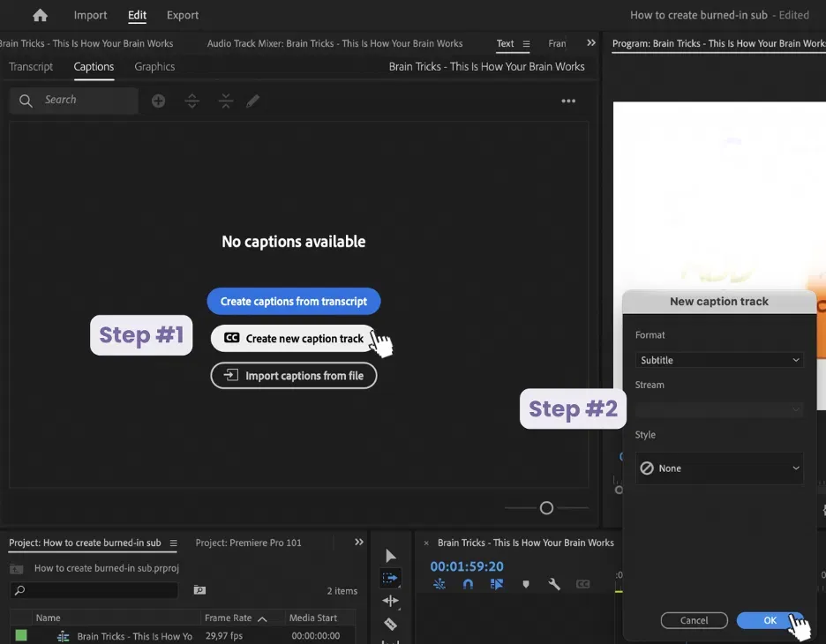The image size is (826, 644).
Task: Expand hidden project panel tabs chevron
Action: (359, 542)
